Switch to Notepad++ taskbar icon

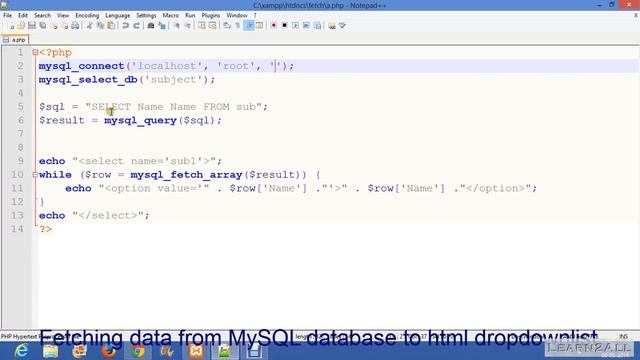coord(225,351)
